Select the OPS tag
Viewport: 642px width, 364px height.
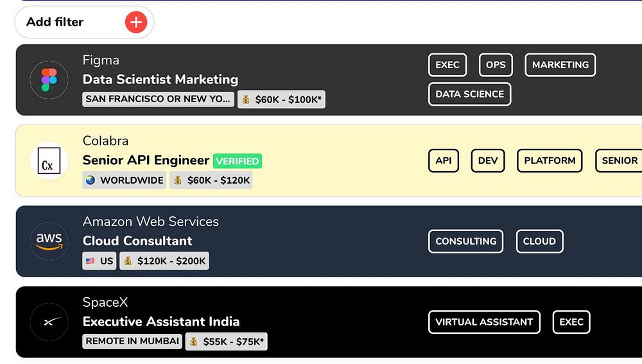click(x=496, y=65)
